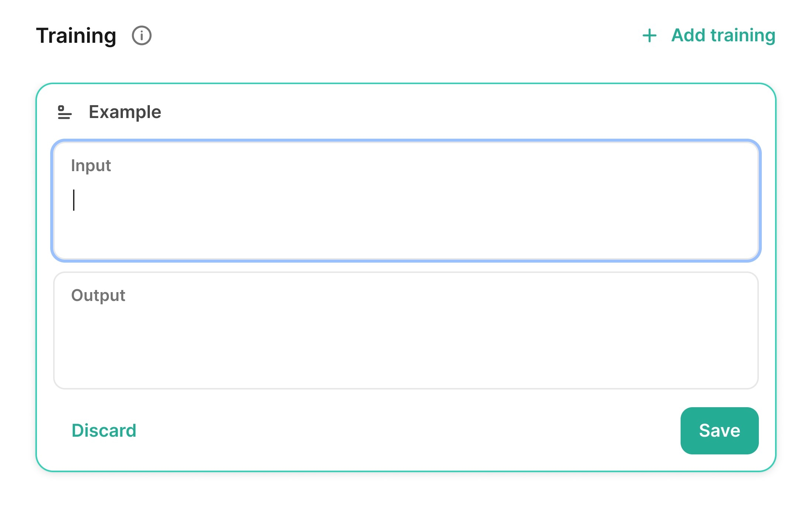The height and width of the screenshot is (516, 812).
Task: Click the Output field label
Action: [98, 295]
